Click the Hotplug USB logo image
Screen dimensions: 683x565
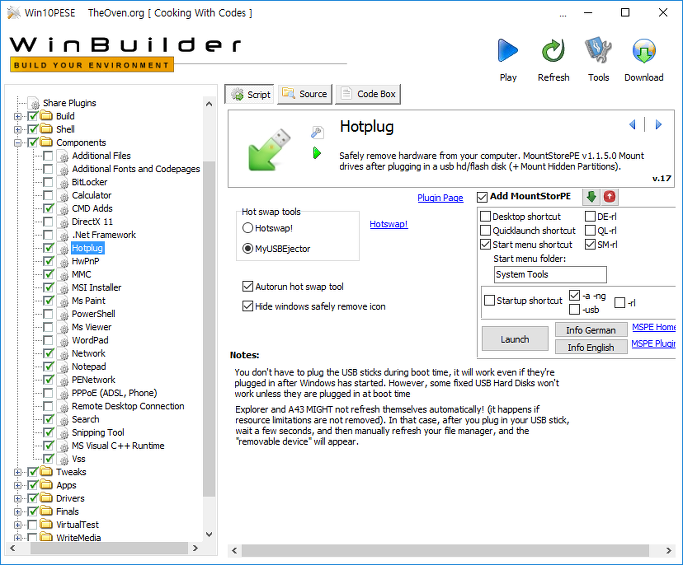click(269, 149)
